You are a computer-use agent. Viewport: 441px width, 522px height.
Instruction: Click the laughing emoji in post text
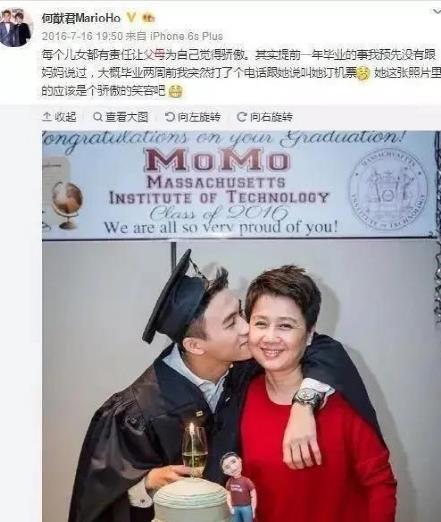click(364, 73)
